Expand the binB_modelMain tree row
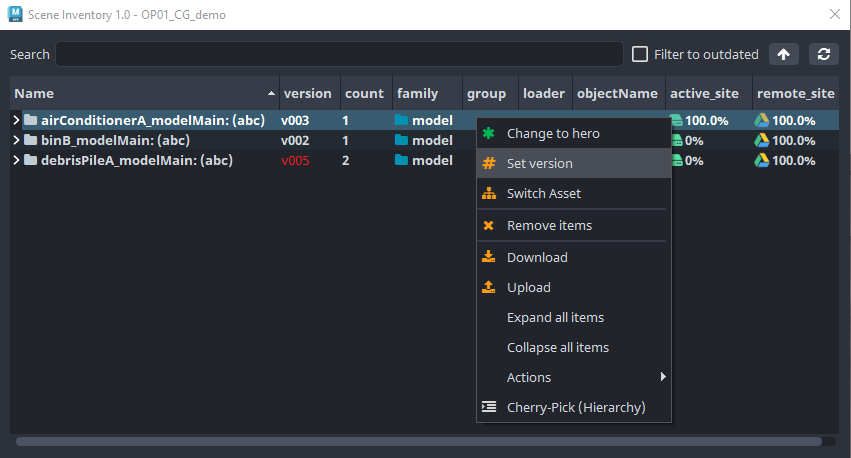Image resolution: width=851 pixels, height=458 pixels. click(x=16, y=140)
